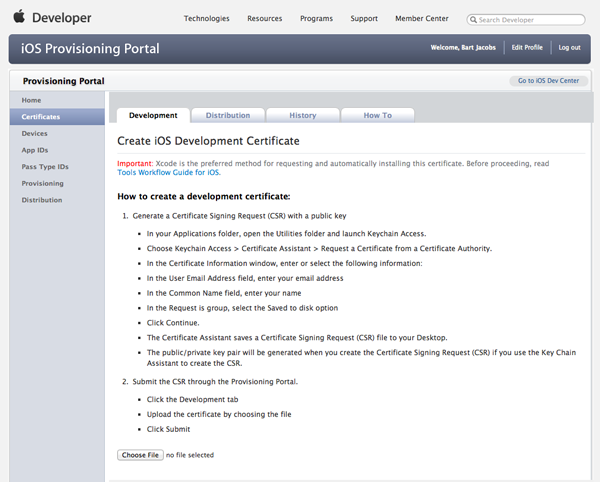Switch to the Development tab

coord(153,115)
